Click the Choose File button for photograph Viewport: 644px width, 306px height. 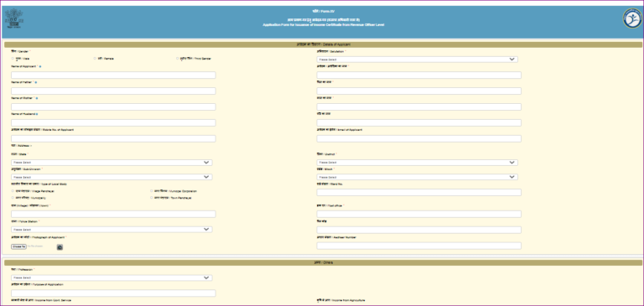tap(19, 246)
